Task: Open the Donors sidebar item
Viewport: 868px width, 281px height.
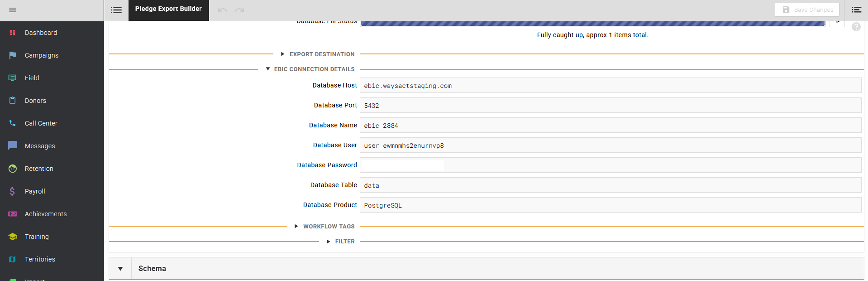Action: pos(35,101)
